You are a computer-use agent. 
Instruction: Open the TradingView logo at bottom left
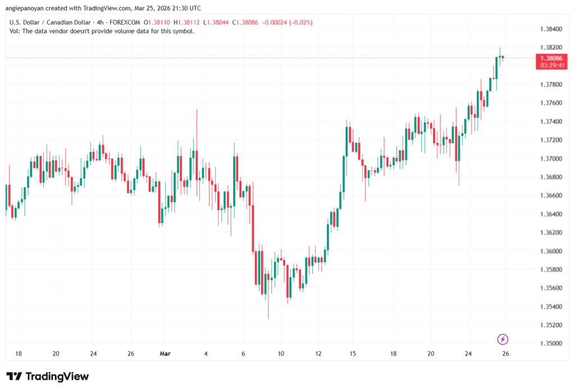tap(47, 376)
